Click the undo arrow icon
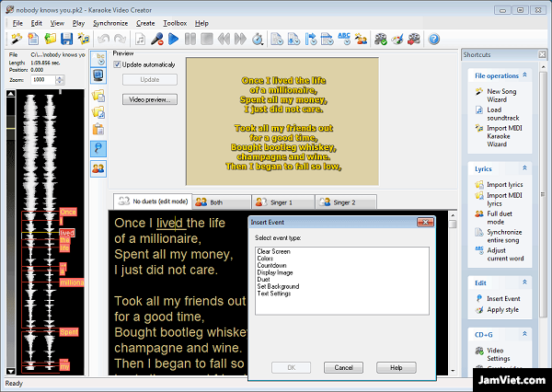 coord(103,39)
